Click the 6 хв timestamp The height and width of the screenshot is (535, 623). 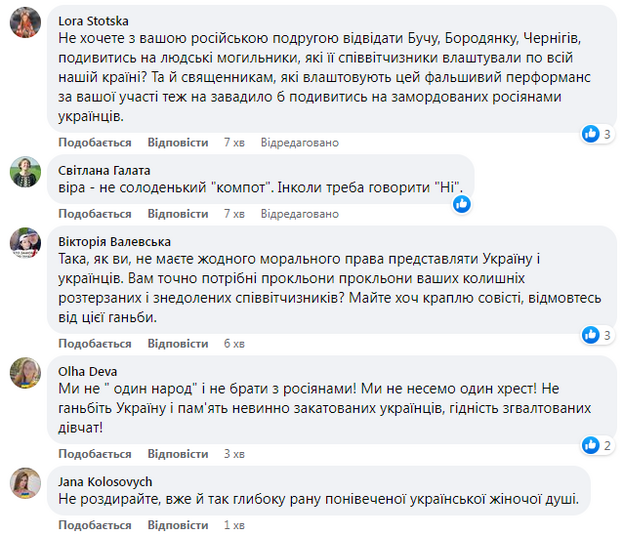pos(234,343)
